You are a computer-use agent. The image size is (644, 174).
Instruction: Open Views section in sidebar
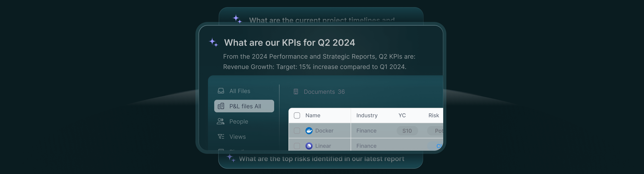click(244, 137)
